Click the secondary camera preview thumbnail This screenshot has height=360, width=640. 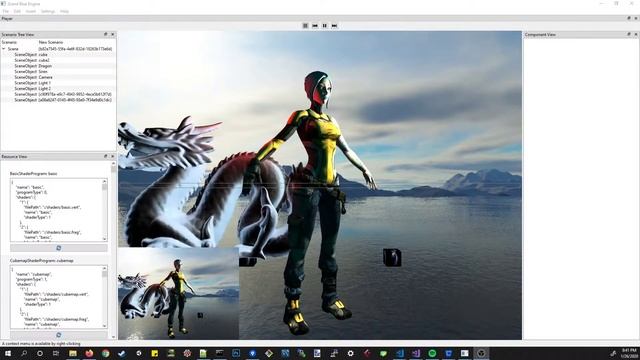(x=178, y=293)
